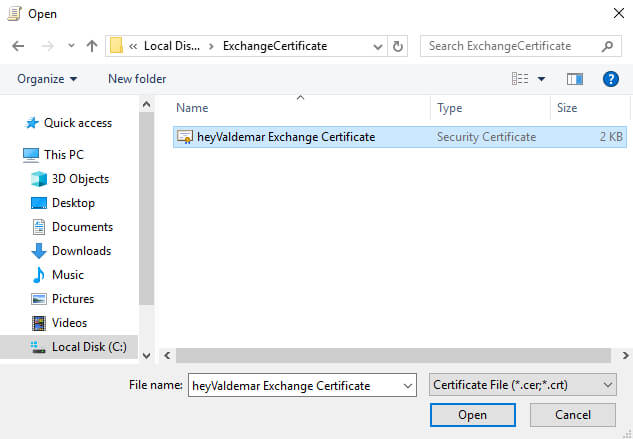Viewport: 633px width, 439px height.
Task: Click the This PC monitor icon
Action: 31,155
